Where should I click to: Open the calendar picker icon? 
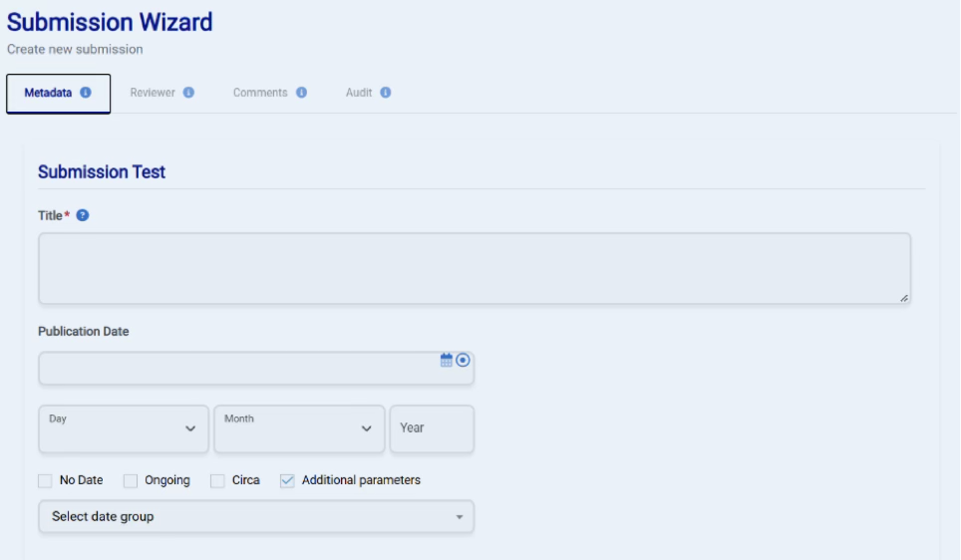pos(447,361)
